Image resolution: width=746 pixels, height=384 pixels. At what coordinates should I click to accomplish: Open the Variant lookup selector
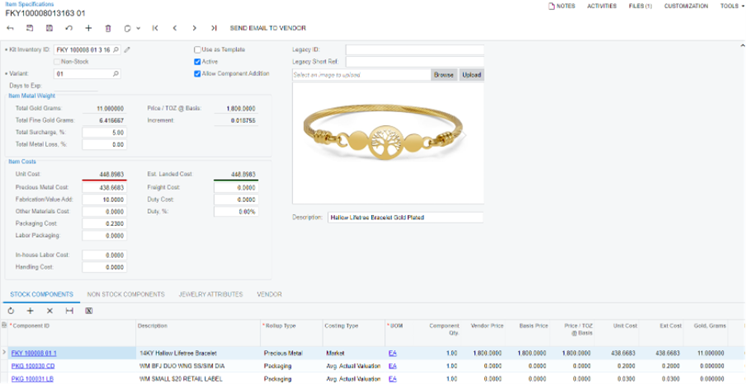tap(116, 74)
